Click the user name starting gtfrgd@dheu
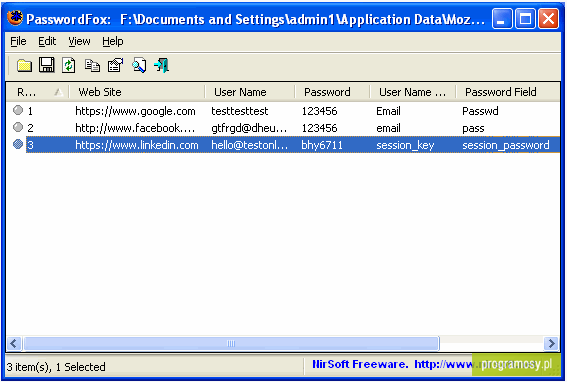The height and width of the screenshot is (382, 567). pyautogui.click(x=249, y=128)
